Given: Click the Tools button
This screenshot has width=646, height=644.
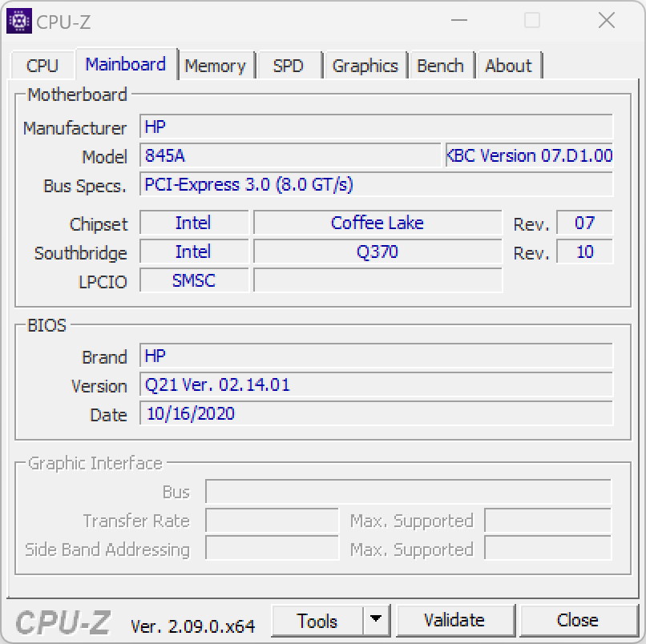Looking at the screenshot, I should [317, 621].
